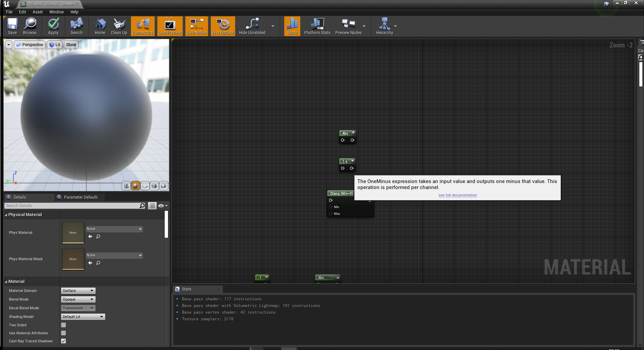The height and width of the screenshot is (350, 644).
Task: Open the Abs node's dropdown arrow
Action: coord(353,133)
